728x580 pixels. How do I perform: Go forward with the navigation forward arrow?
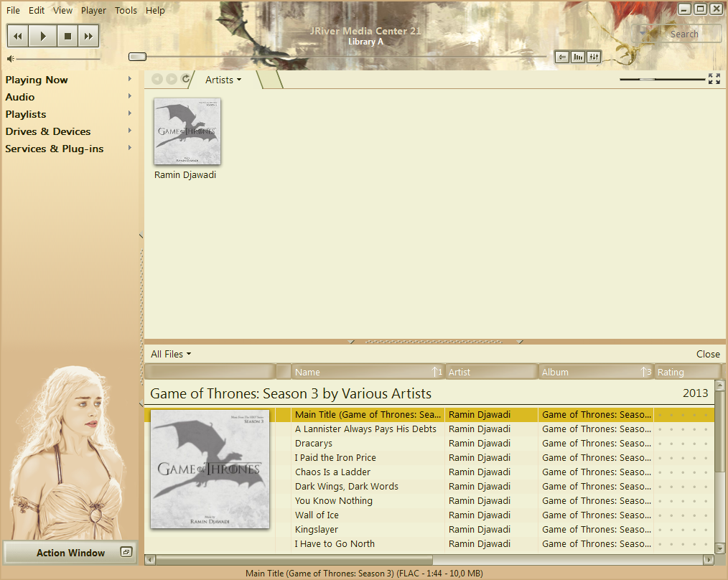point(172,79)
